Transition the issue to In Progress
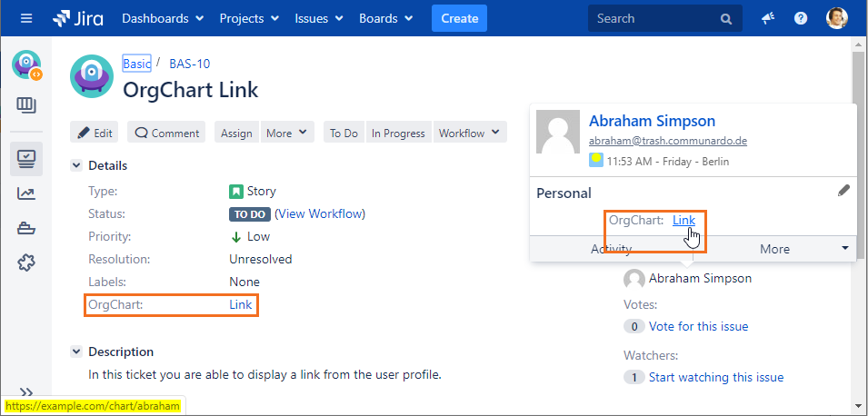Image resolution: width=868 pixels, height=416 pixels. click(x=398, y=133)
